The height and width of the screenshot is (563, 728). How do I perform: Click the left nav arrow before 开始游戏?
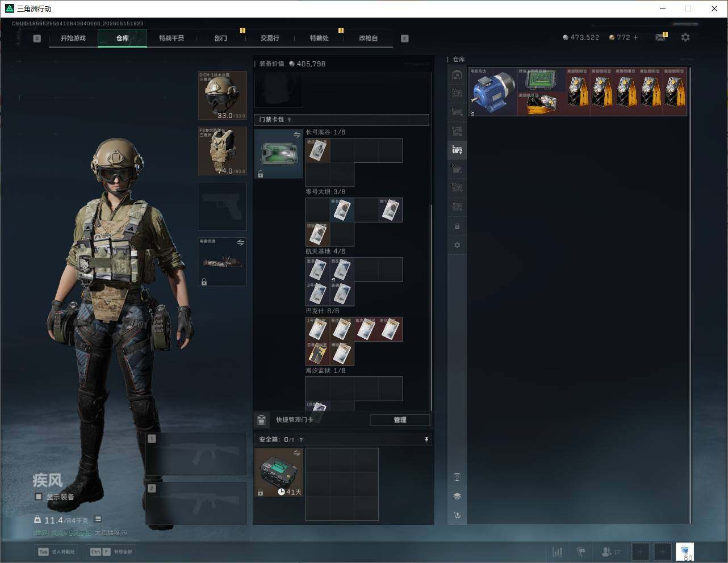(x=37, y=38)
